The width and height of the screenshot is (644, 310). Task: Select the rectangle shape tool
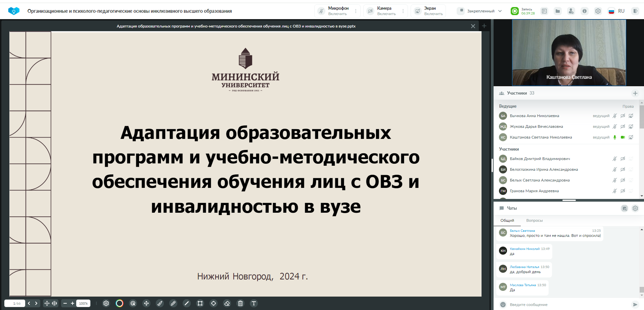(200, 303)
